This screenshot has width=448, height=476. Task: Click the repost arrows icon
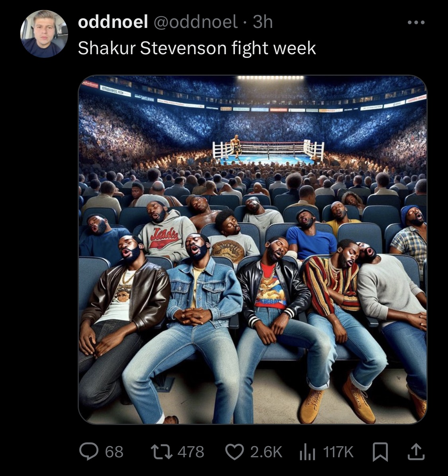162,452
